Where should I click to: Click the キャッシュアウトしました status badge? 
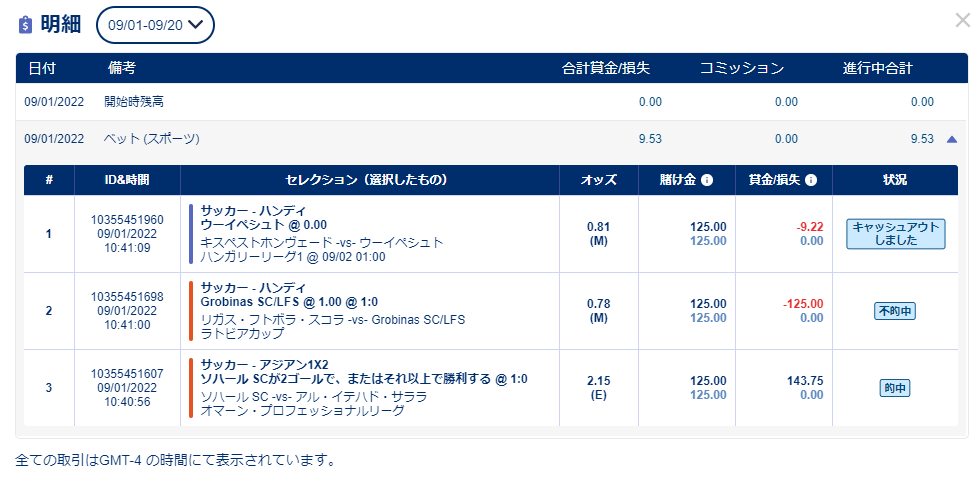[896, 234]
